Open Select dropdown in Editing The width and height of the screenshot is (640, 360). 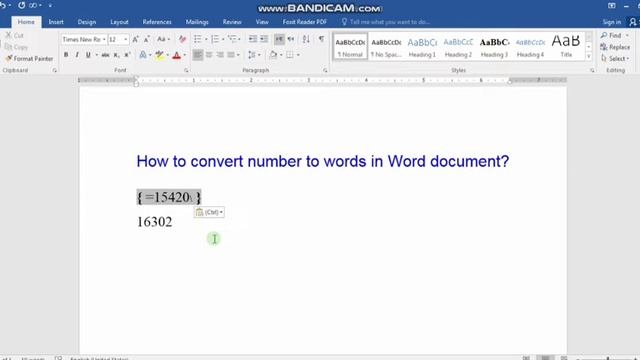click(x=615, y=59)
